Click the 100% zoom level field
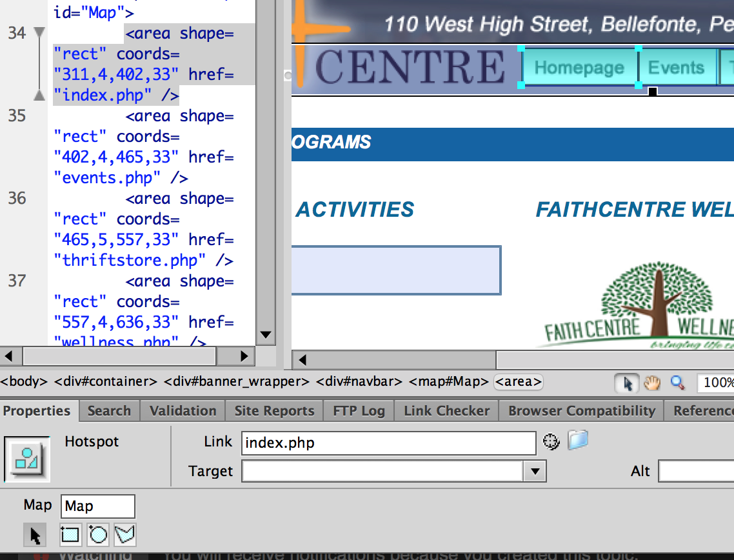The image size is (734, 560). tap(716, 383)
